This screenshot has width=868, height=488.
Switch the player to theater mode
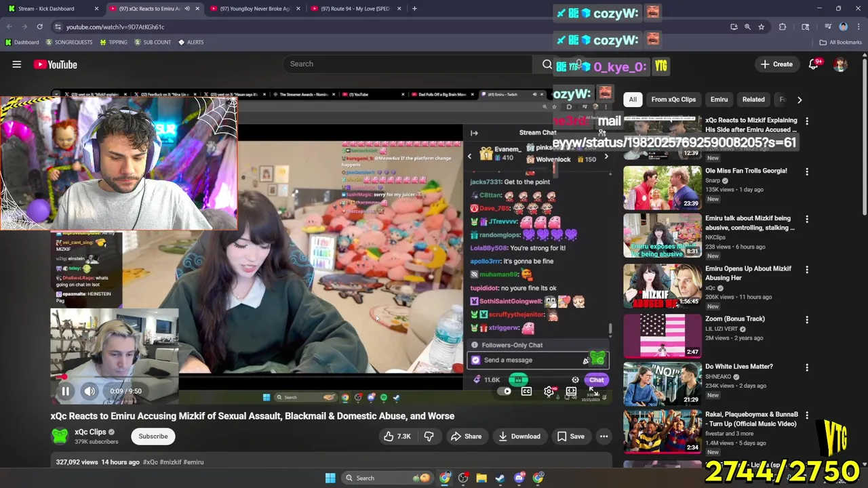[571, 391]
